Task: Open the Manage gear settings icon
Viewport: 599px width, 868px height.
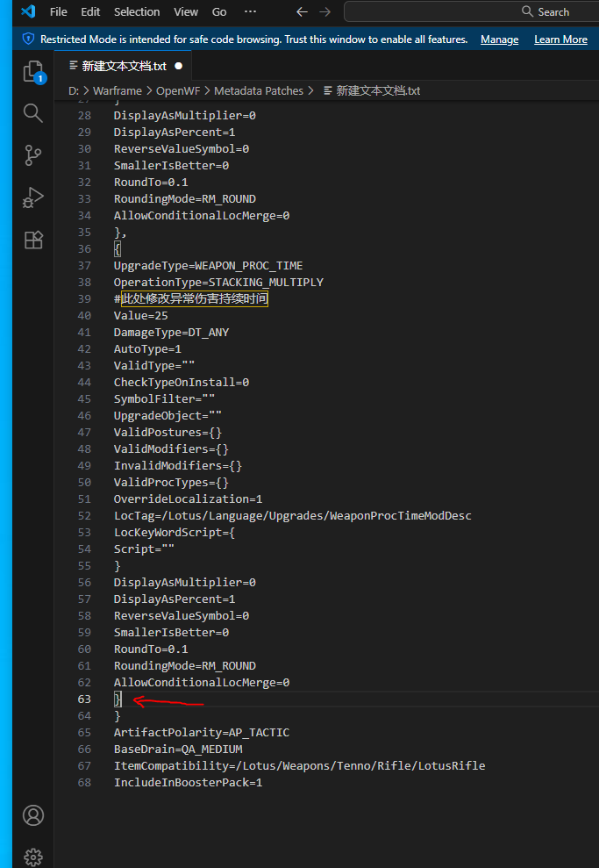Action: click(33, 857)
